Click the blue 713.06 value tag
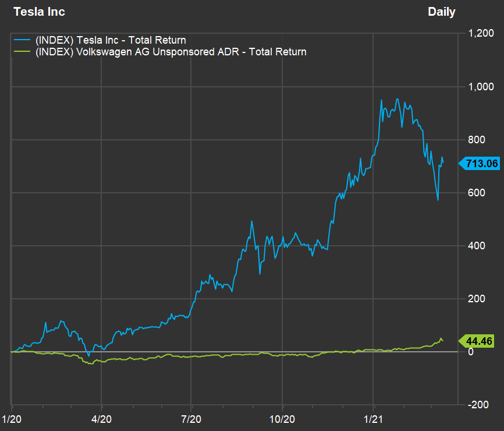This screenshot has width=504, height=431. (482, 164)
